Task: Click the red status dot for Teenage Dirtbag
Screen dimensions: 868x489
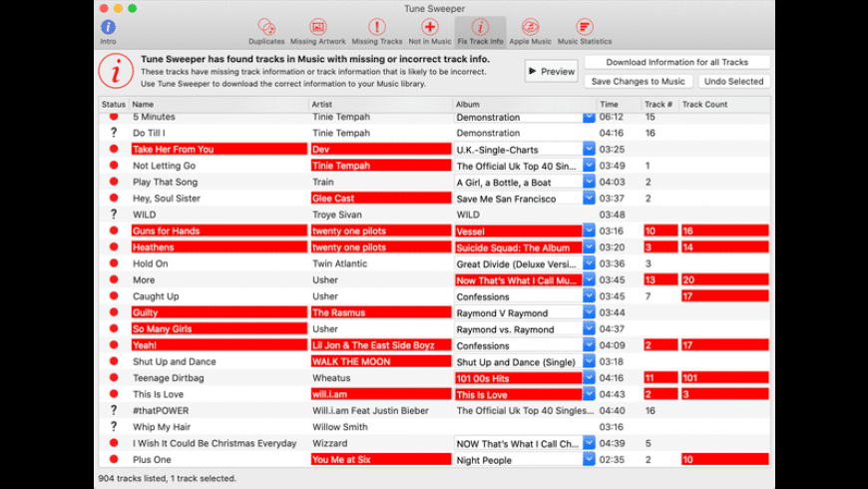Action: [x=114, y=377]
